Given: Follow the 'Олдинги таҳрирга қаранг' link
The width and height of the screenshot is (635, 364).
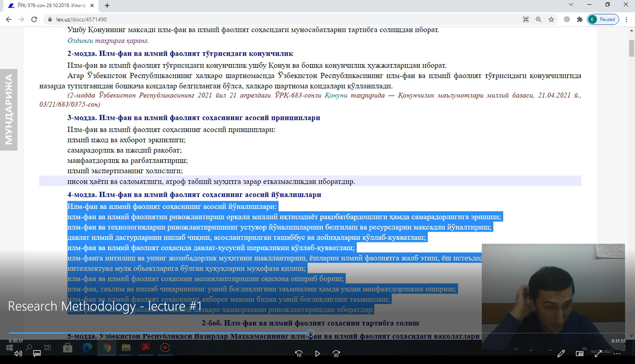Looking at the screenshot, I should click(x=108, y=40).
